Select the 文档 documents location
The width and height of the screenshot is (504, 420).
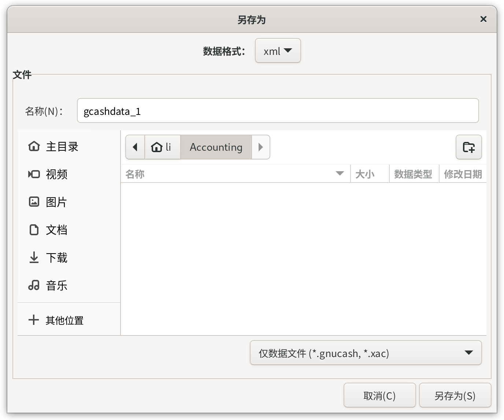69,230
